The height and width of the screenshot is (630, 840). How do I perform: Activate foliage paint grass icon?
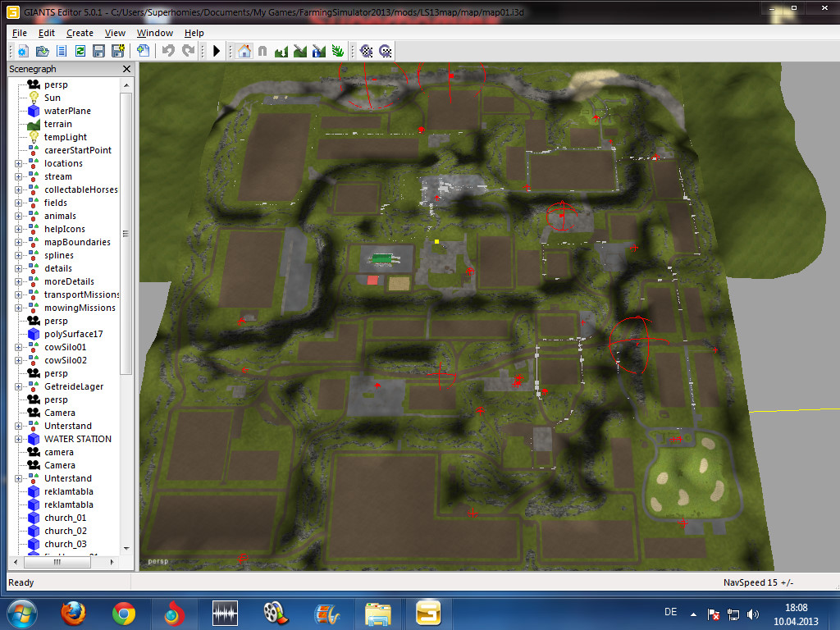coord(337,52)
